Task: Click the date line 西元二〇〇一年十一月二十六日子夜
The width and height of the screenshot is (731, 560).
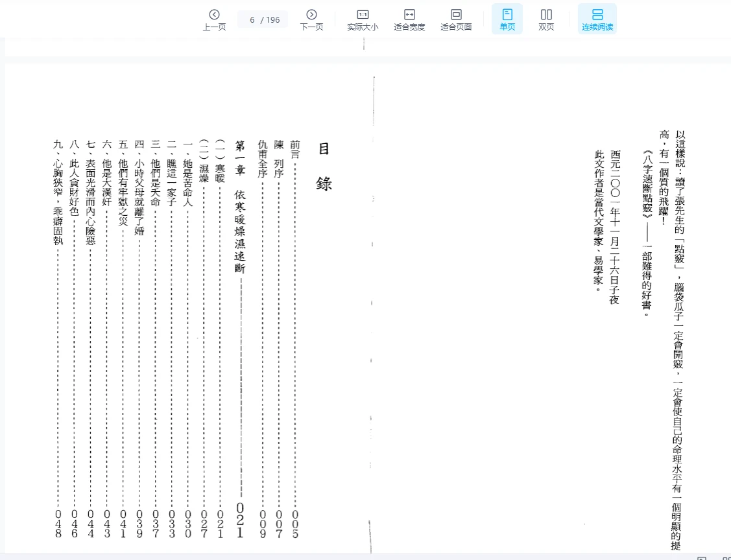Action: pos(615,227)
